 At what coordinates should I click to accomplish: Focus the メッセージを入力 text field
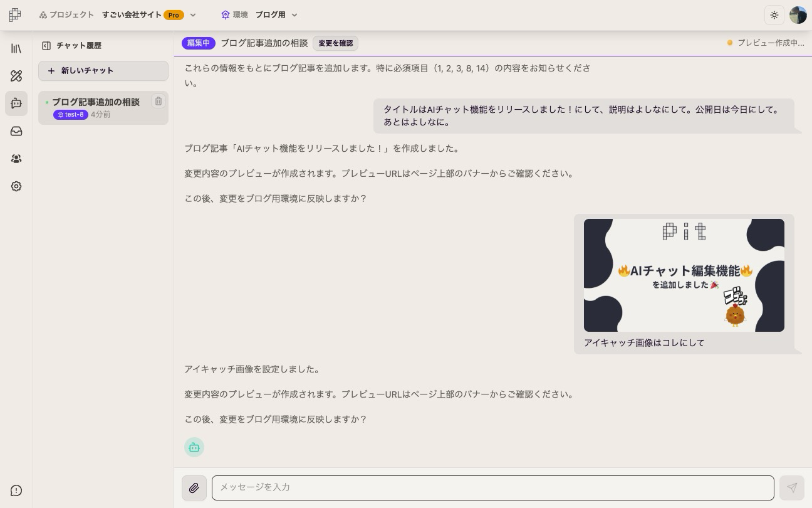(493, 488)
